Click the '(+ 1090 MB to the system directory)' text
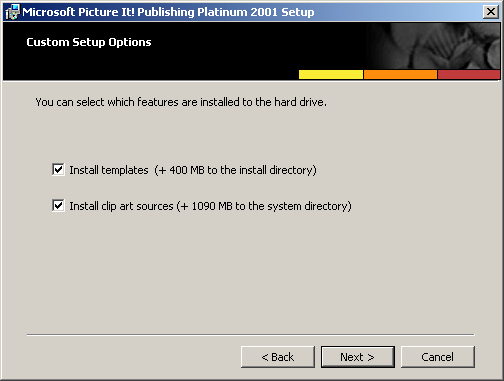 tap(264, 206)
